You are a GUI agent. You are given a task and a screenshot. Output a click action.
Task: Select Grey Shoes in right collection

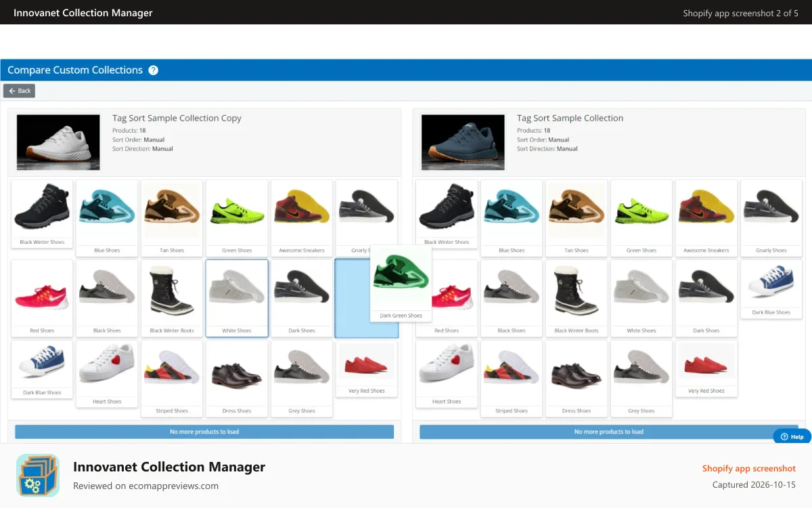[x=641, y=378]
